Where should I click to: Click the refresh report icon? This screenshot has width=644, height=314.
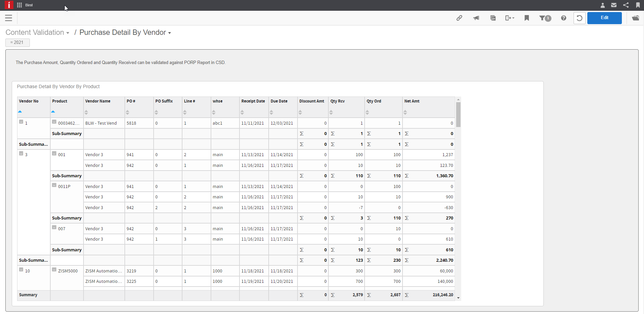580,18
